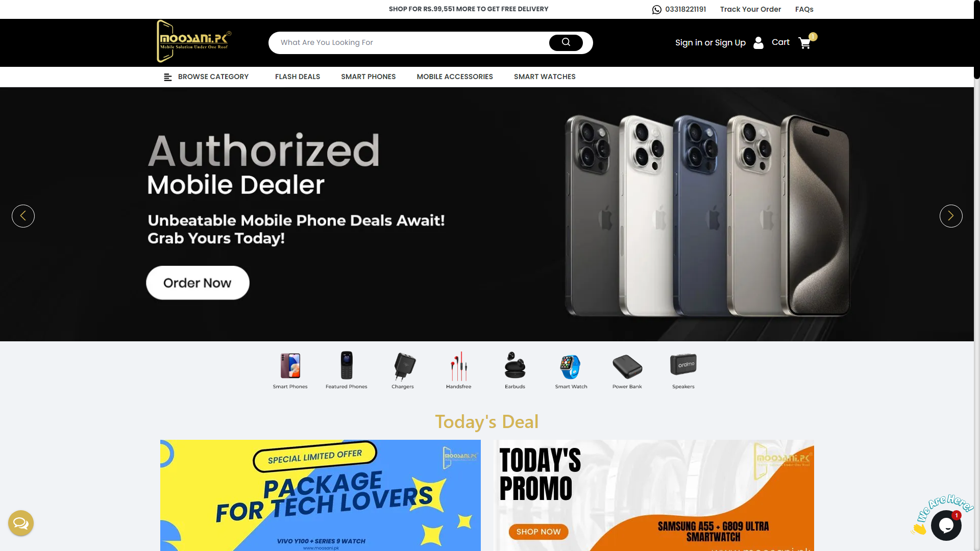Click the user account profile icon
The height and width of the screenshot is (551, 980).
coord(758,43)
